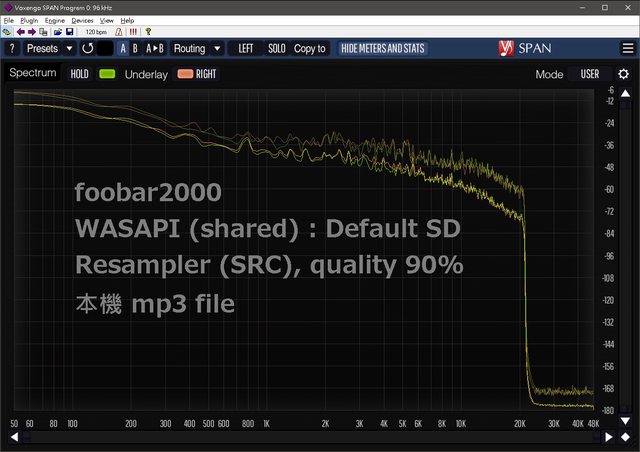Click the Copy to button

(310, 48)
